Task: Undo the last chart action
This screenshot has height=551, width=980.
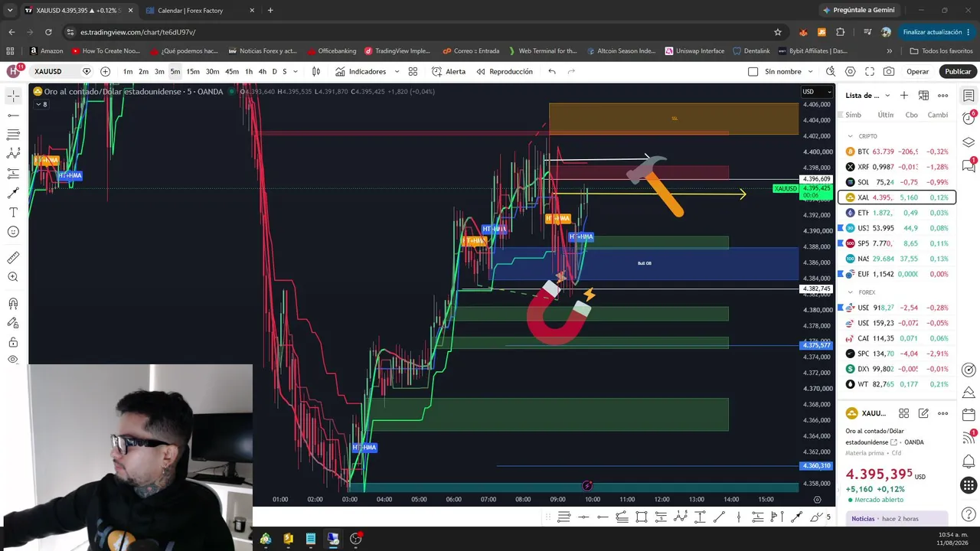Action: (x=552, y=71)
